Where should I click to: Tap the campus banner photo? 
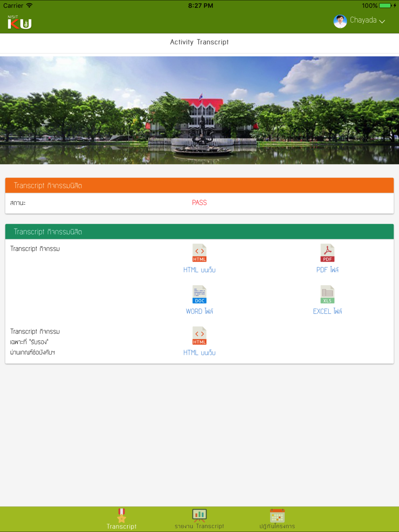pyautogui.click(x=199, y=110)
